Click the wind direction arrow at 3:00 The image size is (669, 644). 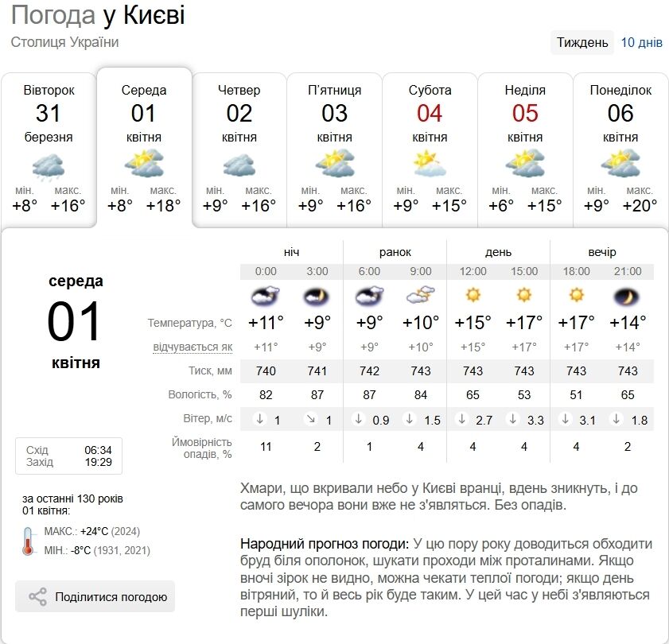click(x=311, y=419)
